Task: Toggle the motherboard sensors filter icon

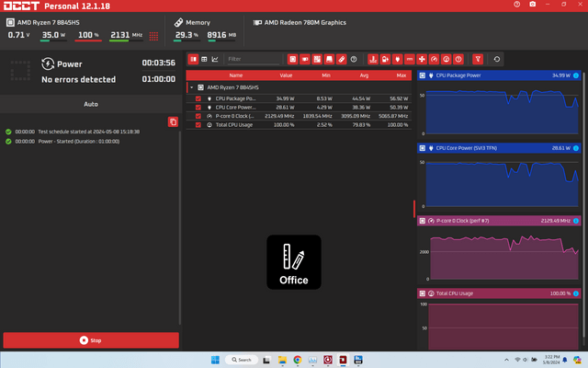Action: click(x=317, y=59)
